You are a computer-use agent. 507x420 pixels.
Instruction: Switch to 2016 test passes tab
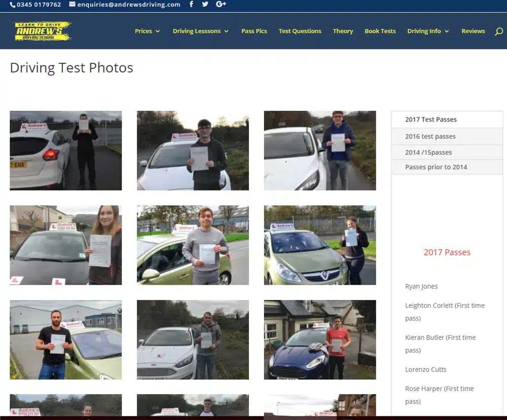pyautogui.click(x=430, y=136)
